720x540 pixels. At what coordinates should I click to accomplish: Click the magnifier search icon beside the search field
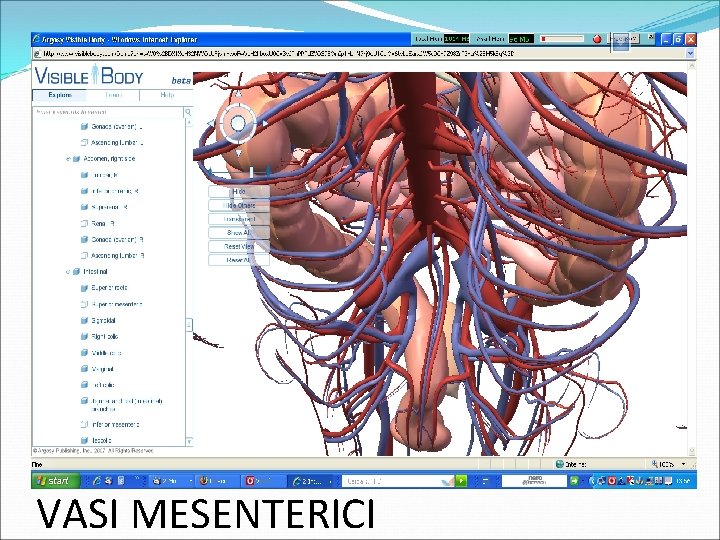[188, 112]
